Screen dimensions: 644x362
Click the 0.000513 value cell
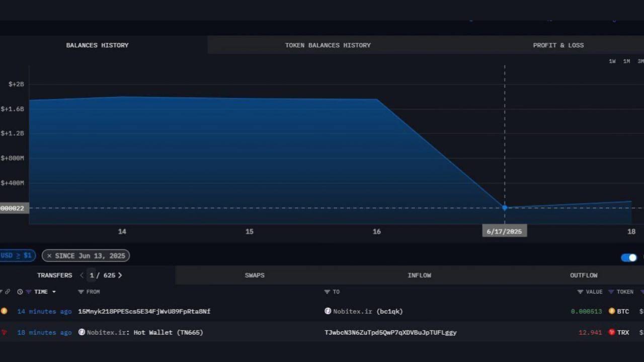[586, 312]
